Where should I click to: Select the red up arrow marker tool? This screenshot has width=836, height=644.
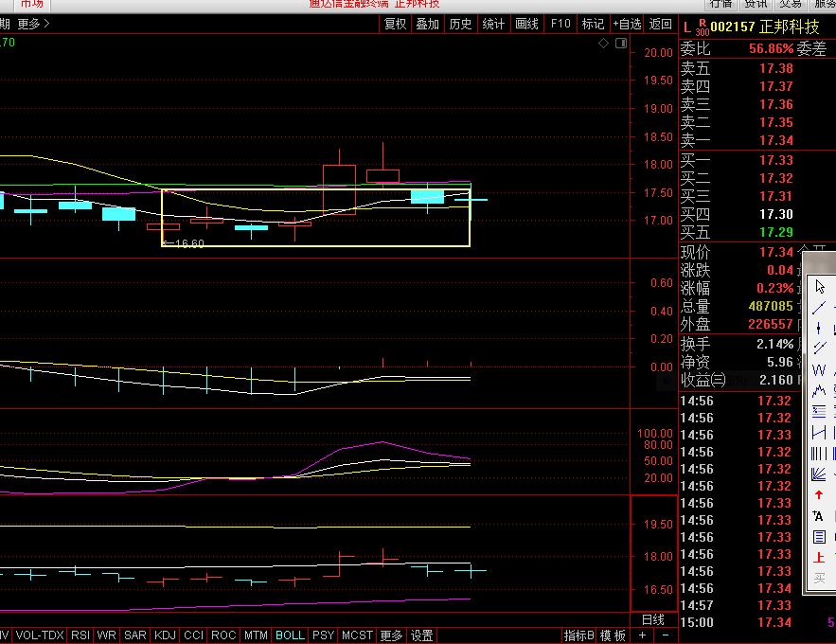click(x=819, y=495)
